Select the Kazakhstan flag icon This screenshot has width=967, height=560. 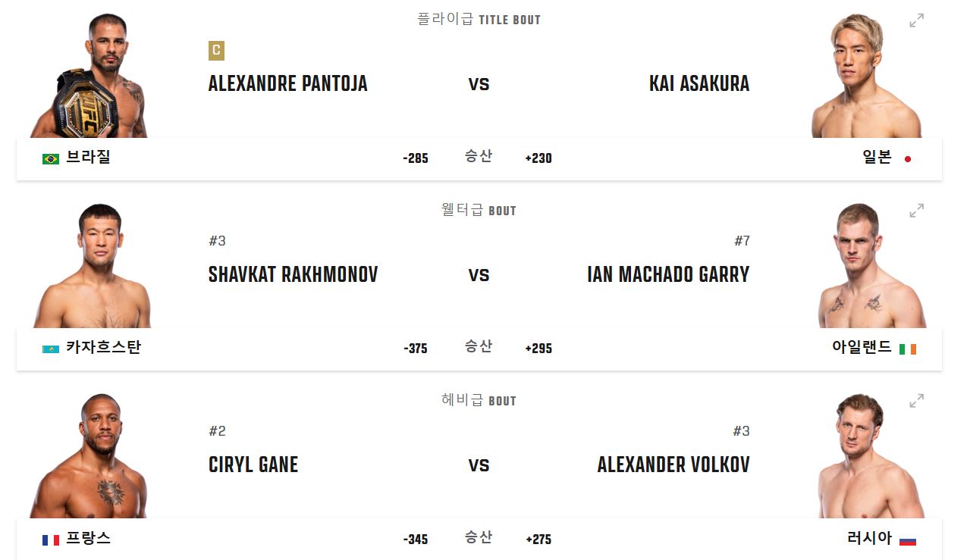[50, 349]
